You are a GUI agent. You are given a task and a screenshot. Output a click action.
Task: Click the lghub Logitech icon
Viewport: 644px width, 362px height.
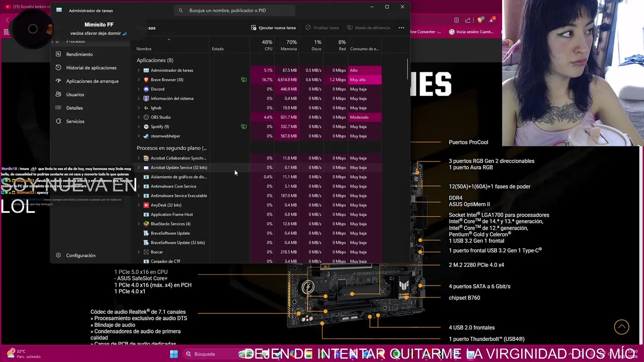(x=146, y=108)
